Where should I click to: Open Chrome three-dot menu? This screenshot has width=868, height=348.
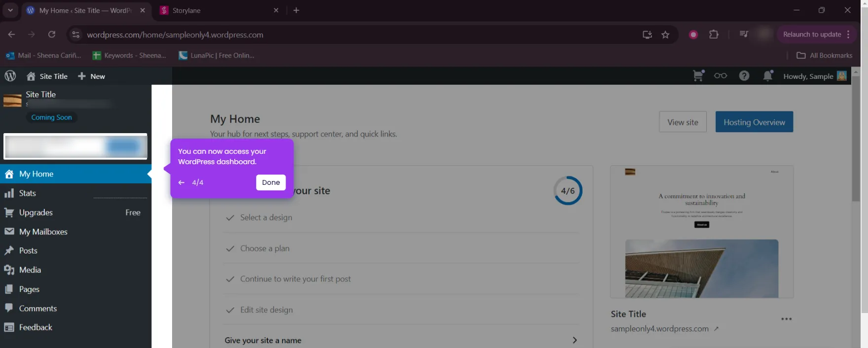848,35
